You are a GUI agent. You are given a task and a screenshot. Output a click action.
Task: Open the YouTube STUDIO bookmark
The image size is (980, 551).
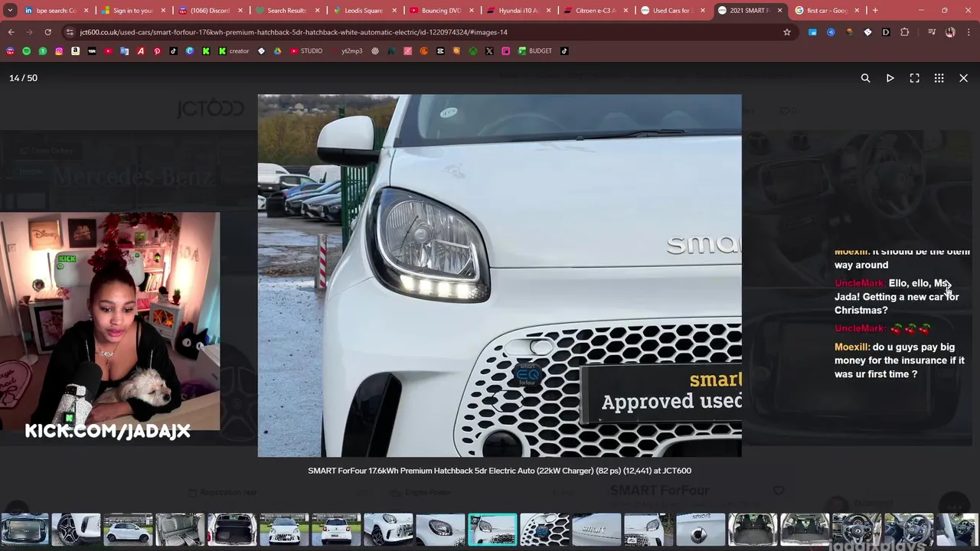(307, 51)
